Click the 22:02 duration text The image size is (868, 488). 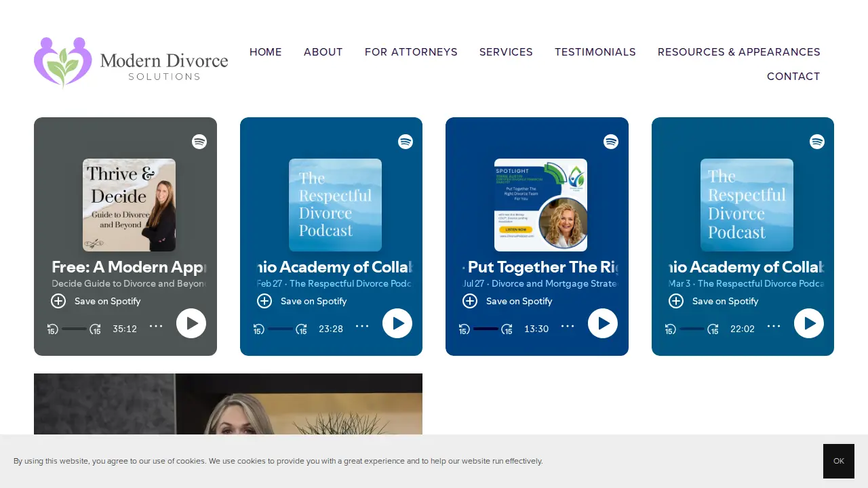[743, 329]
